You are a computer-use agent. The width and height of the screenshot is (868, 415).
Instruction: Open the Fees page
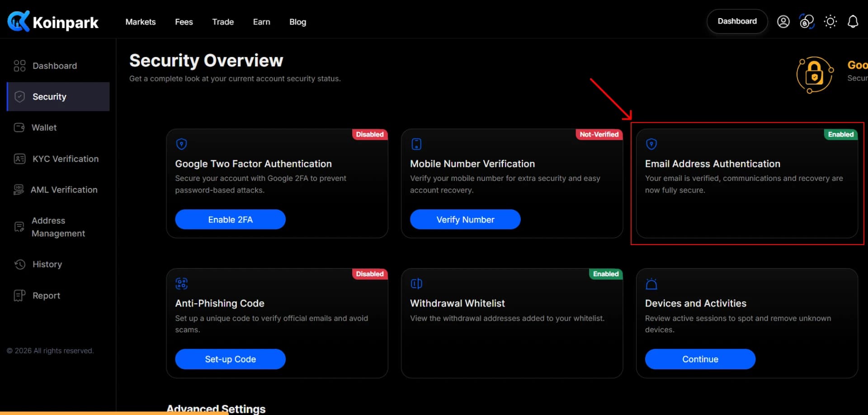[x=184, y=22]
